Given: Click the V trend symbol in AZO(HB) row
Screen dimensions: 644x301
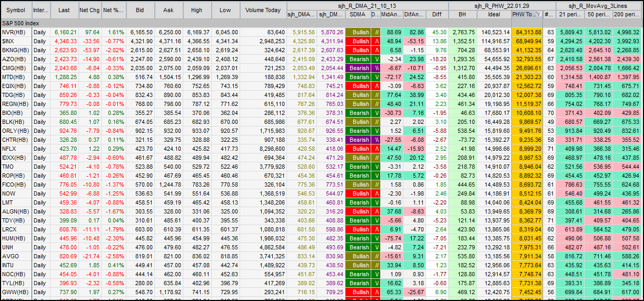Looking at the screenshot, I should click(377, 59).
